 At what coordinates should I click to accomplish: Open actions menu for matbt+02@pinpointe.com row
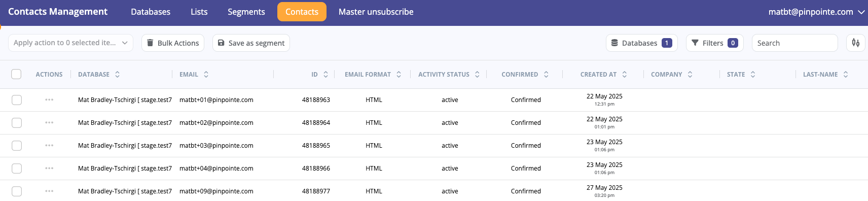tap(49, 123)
